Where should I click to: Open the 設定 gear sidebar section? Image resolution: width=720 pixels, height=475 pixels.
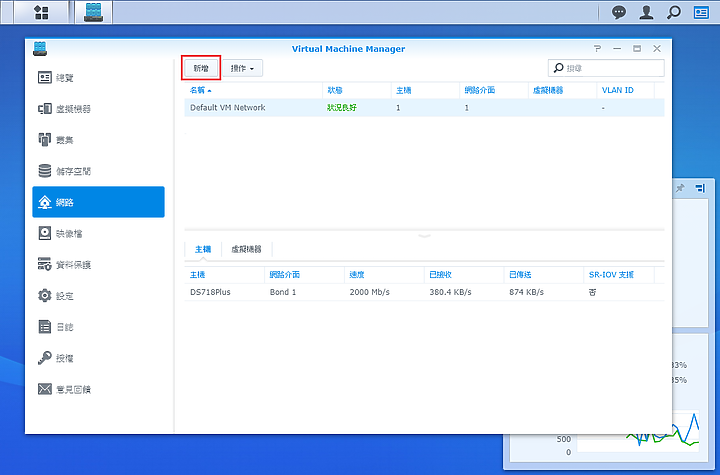98,295
